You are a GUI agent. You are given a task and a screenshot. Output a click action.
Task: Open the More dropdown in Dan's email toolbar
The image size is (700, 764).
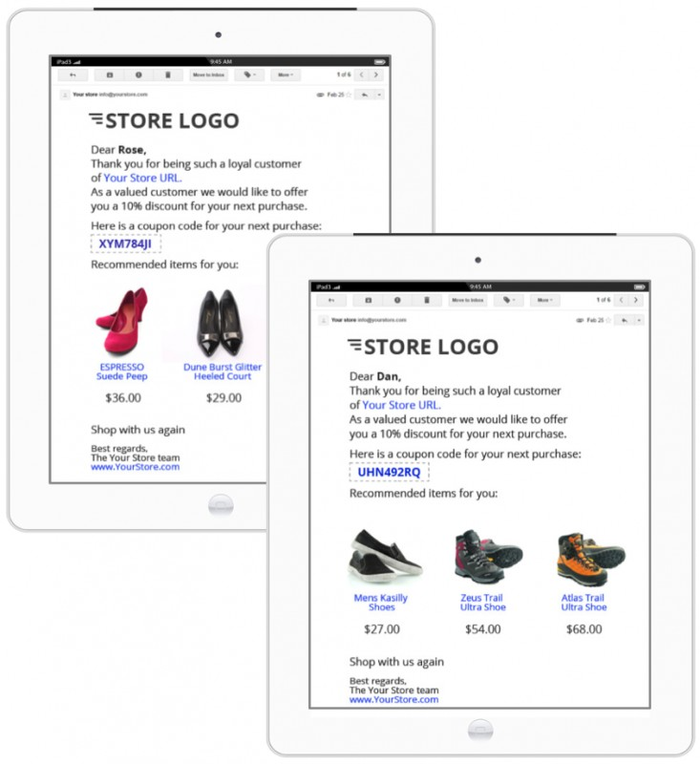[545, 300]
